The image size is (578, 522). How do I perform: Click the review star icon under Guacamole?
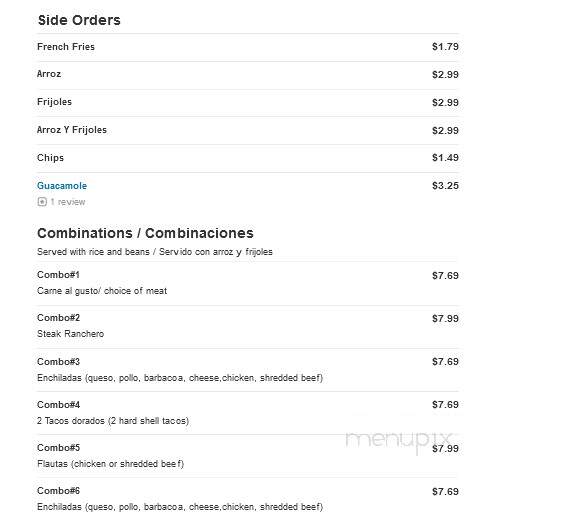42,202
